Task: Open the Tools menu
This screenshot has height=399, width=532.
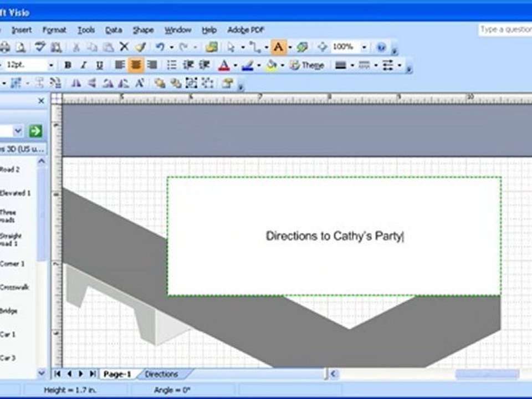Action: point(86,30)
